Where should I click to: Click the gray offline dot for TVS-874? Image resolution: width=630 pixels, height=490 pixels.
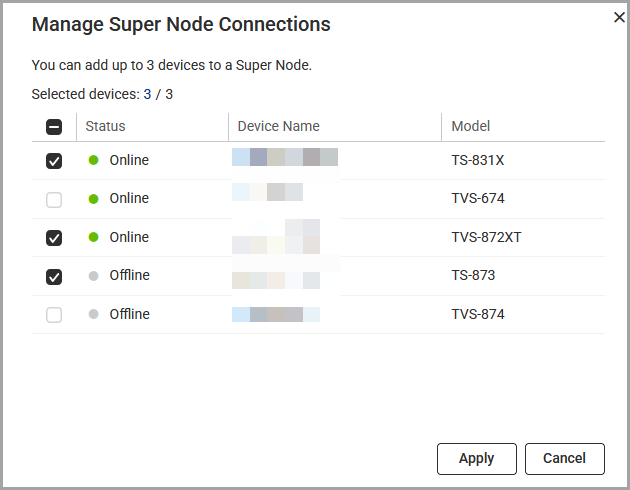point(93,314)
